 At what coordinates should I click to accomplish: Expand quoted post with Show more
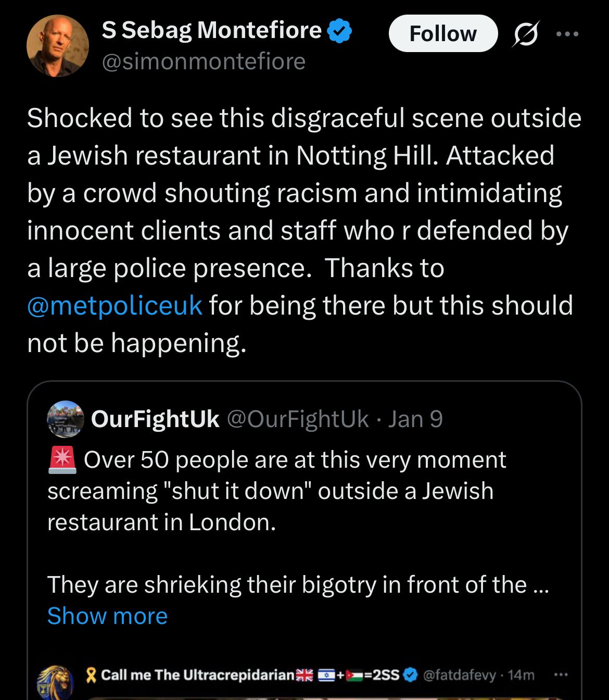[107, 616]
